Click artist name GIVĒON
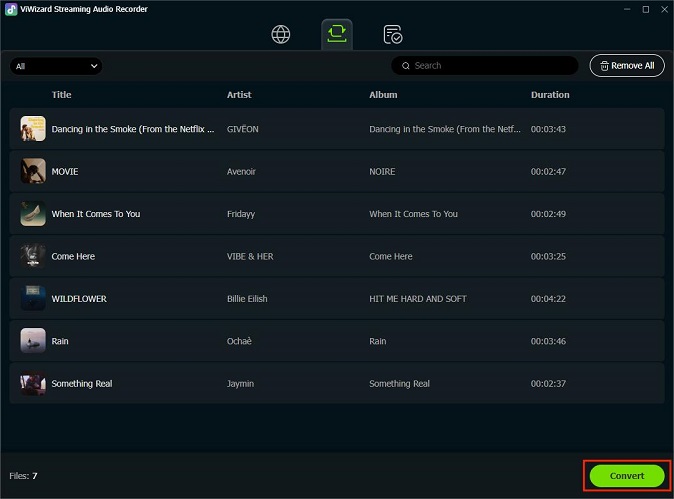The height and width of the screenshot is (499, 674). click(x=243, y=129)
